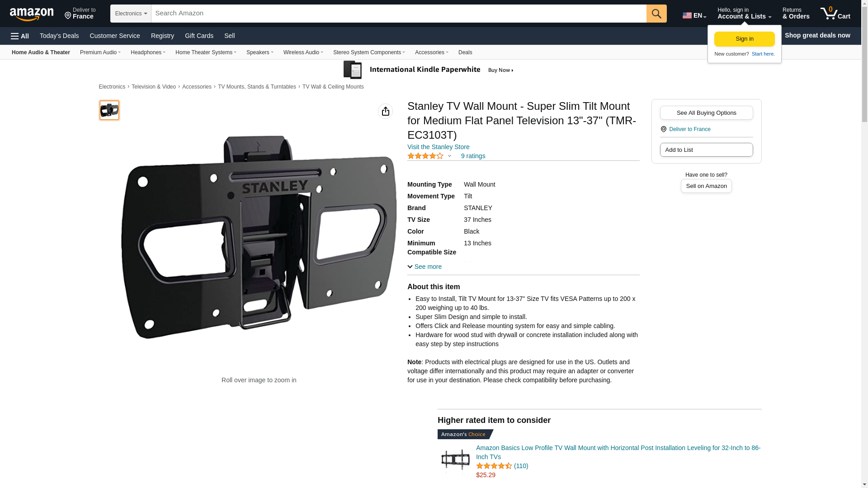Focus the Search Amazon input field
The width and height of the screenshot is (868, 488).
pos(399,14)
